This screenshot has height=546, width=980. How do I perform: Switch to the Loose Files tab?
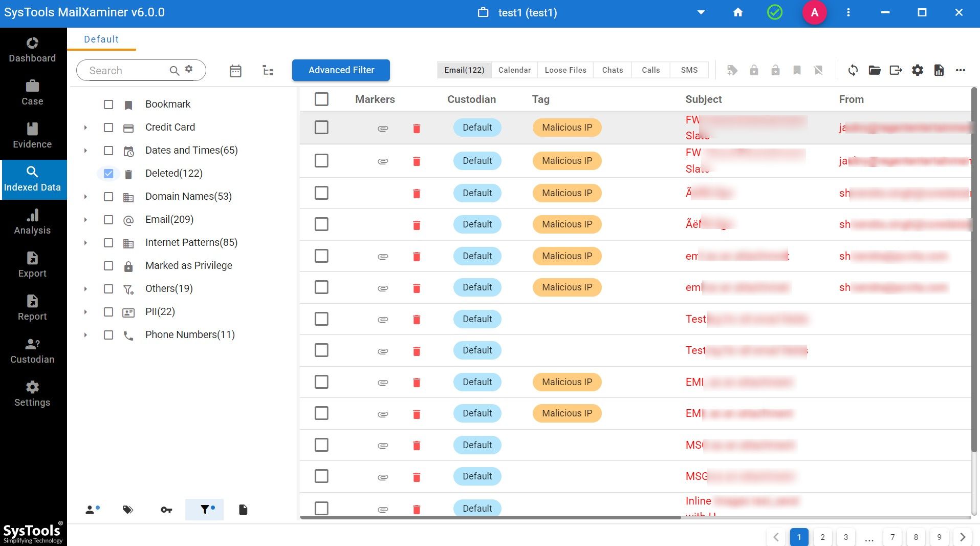click(x=565, y=70)
